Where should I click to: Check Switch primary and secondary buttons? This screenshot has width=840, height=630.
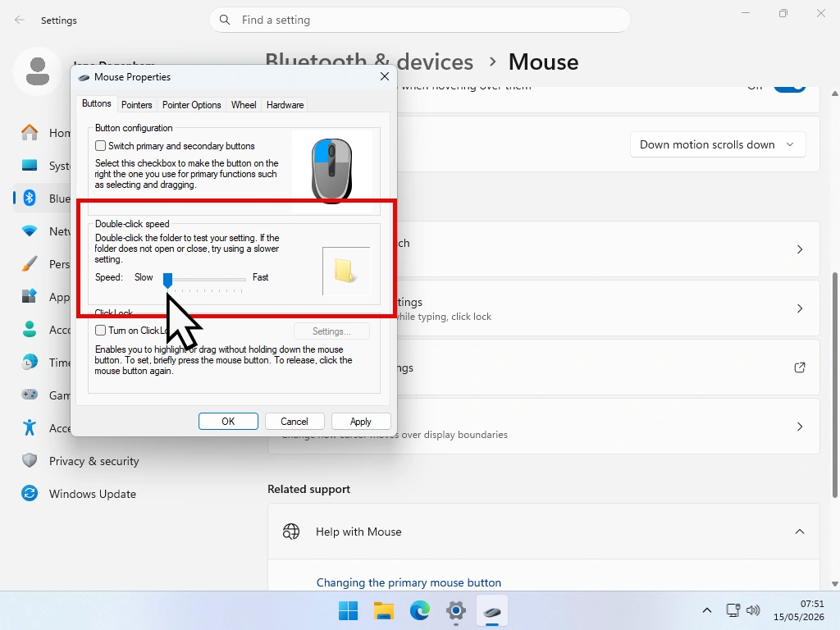pos(100,146)
